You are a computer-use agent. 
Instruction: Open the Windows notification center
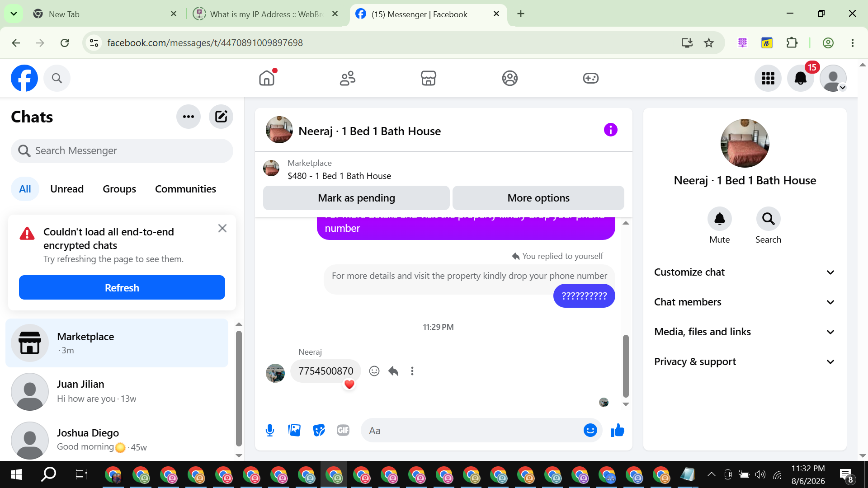click(x=845, y=474)
